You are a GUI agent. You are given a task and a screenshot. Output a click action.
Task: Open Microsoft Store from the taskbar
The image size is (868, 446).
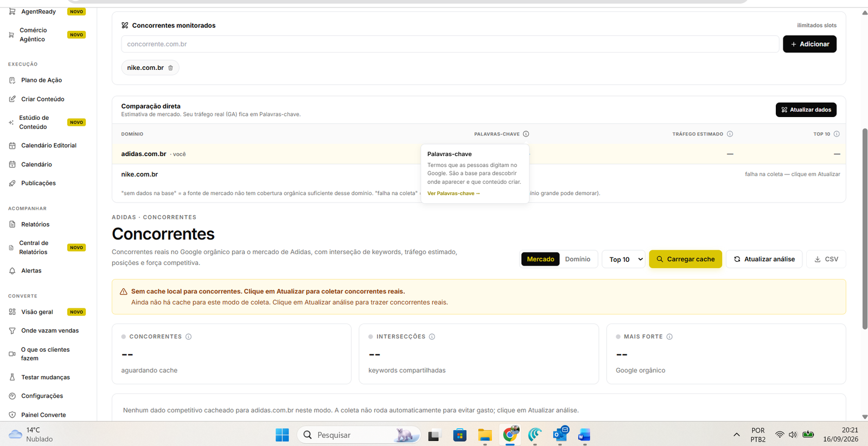pos(459,435)
